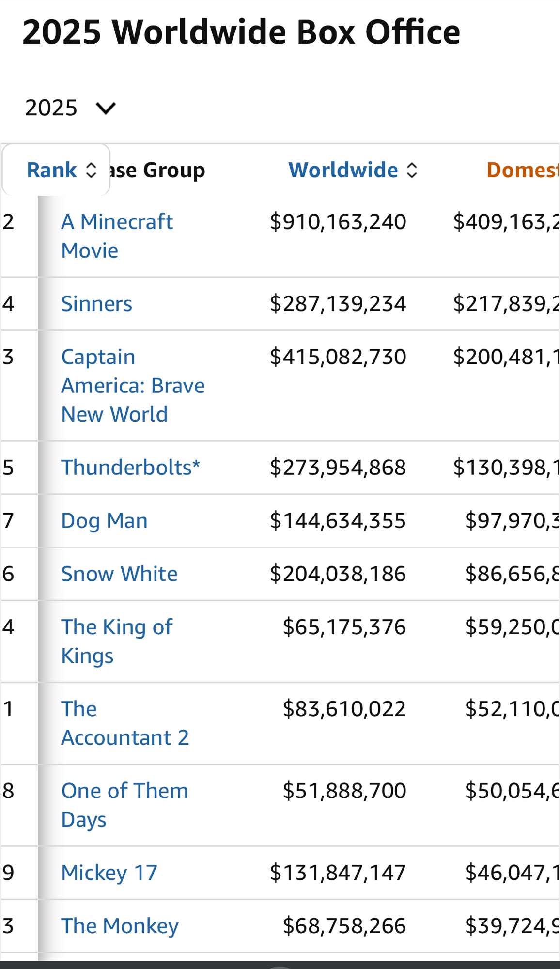Open the Thunderbolts* movie link
This screenshot has height=969, width=560.
130,468
